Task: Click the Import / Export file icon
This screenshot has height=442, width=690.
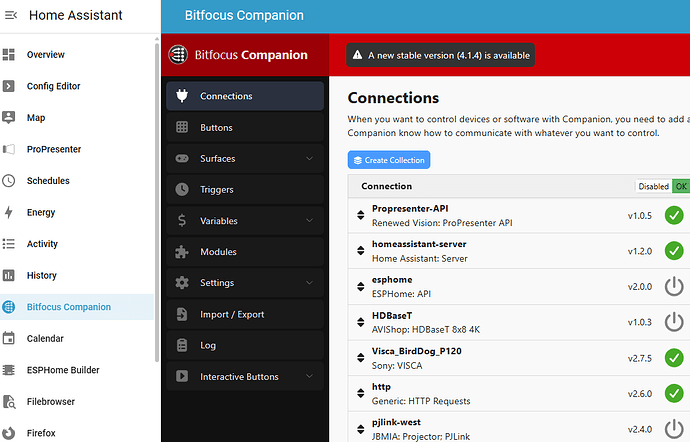Action: click(x=182, y=314)
